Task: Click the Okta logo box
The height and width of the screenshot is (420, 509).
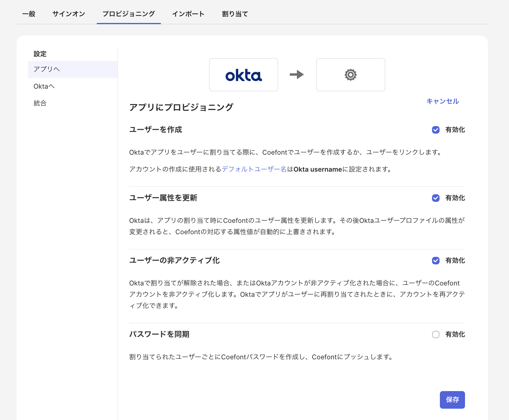Action: (244, 75)
